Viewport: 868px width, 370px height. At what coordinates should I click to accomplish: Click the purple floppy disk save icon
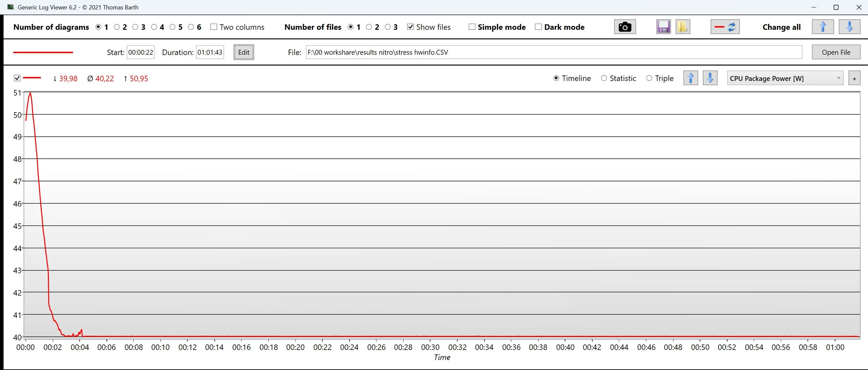point(663,27)
